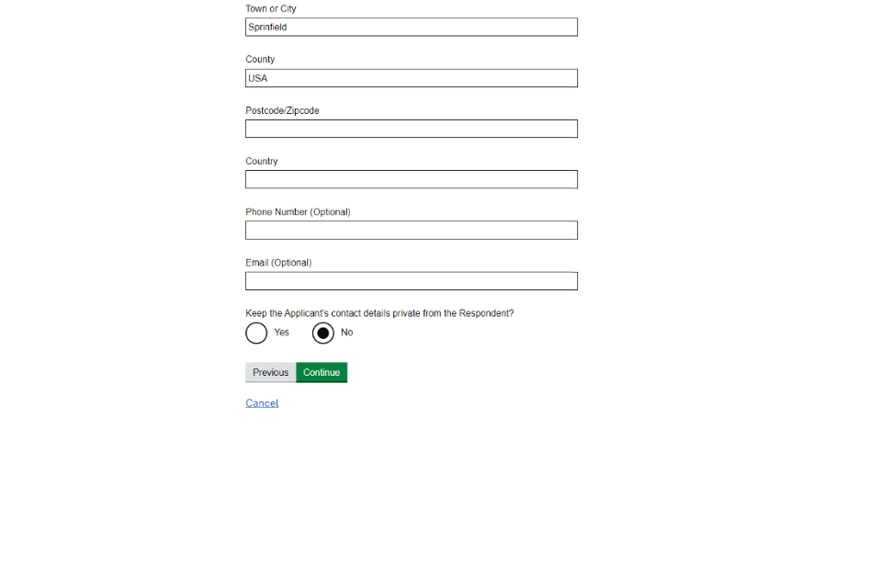Click the 'No' label text
The image size is (882, 588).
coord(346,333)
